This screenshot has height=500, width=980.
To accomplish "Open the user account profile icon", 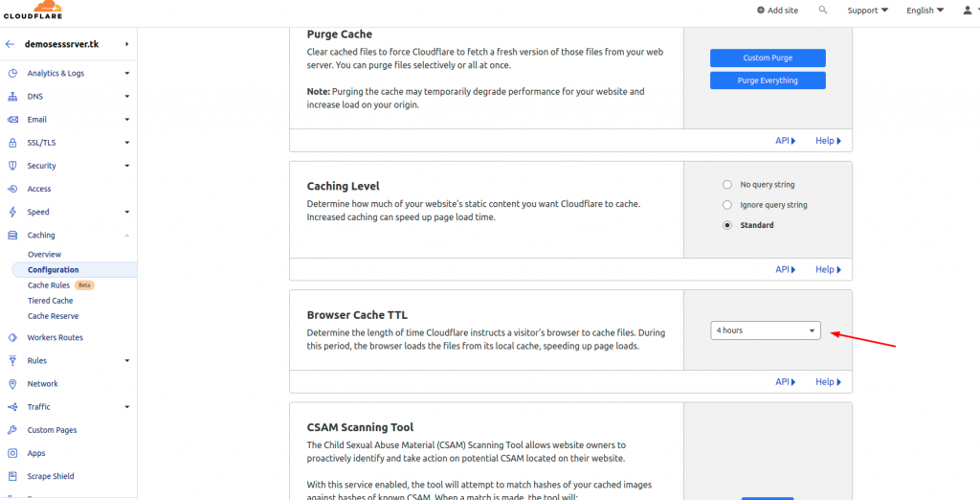I will pos(968,10).
